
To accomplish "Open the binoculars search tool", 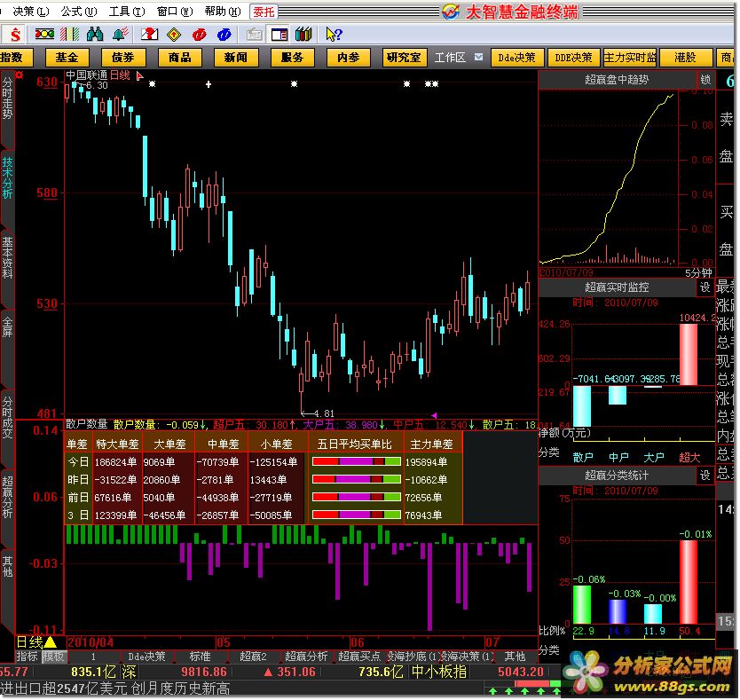I will pyautogui.click(x=95, y=34).
